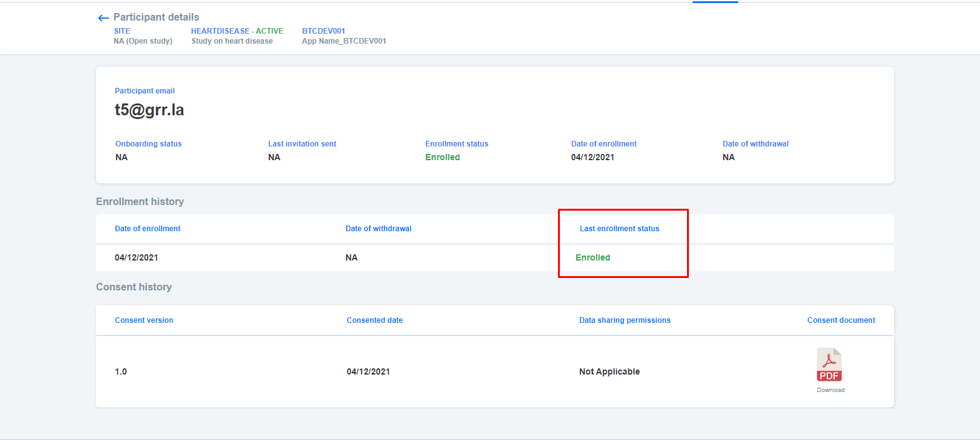Click the Last enrollment status column header
This screenshot has width=980, height=440.
(620, 229)
